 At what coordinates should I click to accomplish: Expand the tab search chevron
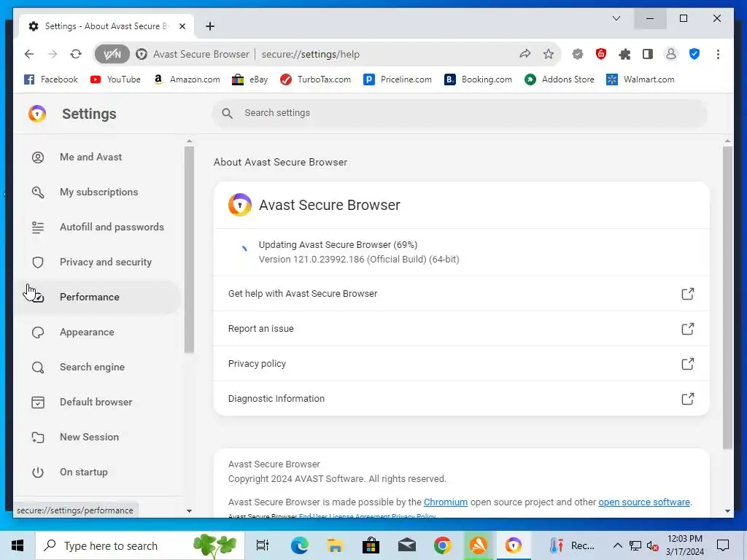[616, 18]
